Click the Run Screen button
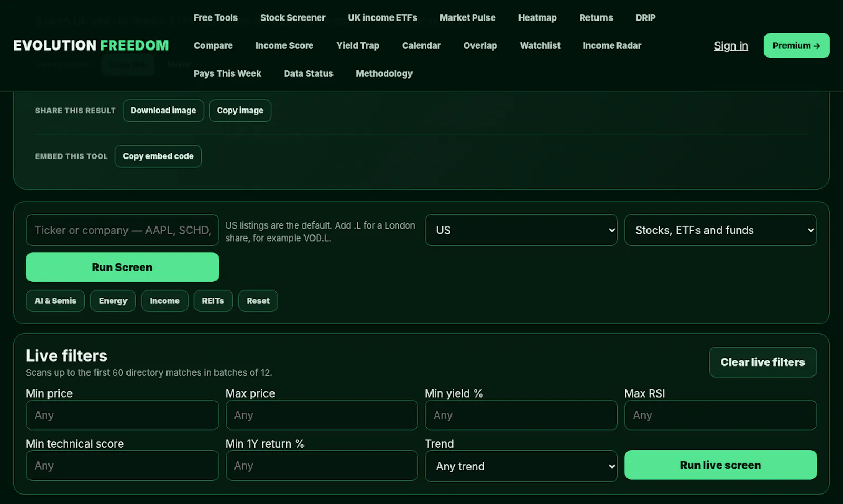The image size is (843, 504). [x=122, y=267]
